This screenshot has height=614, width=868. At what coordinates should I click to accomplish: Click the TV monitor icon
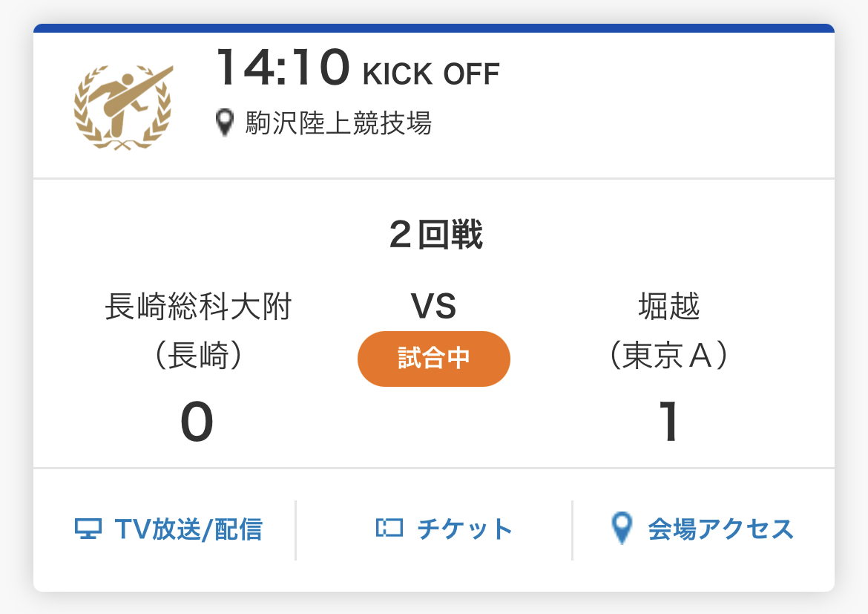[x=88, y=529]
